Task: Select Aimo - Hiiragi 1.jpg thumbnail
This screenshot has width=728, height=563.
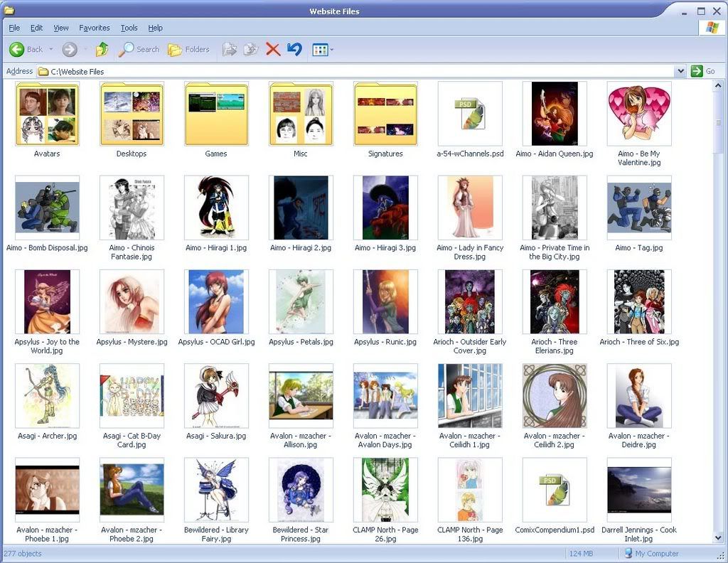Action: coord(216,208)
